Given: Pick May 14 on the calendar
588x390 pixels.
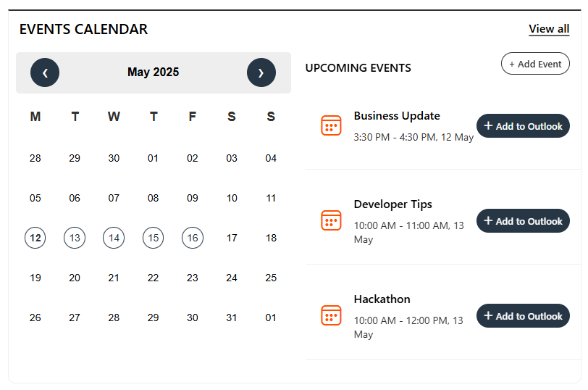Looking at the screenshot, I should [114, 237].
